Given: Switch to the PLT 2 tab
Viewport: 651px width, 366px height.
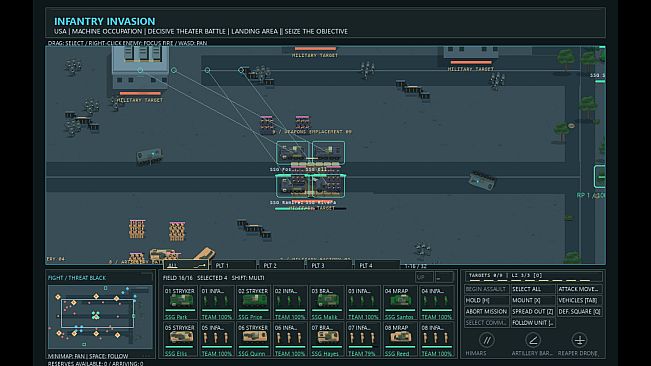Looking at the screenshot, I should point(281,265).
